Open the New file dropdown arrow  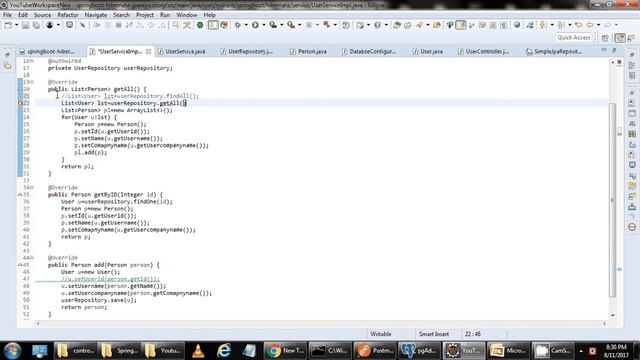(16, 25)
